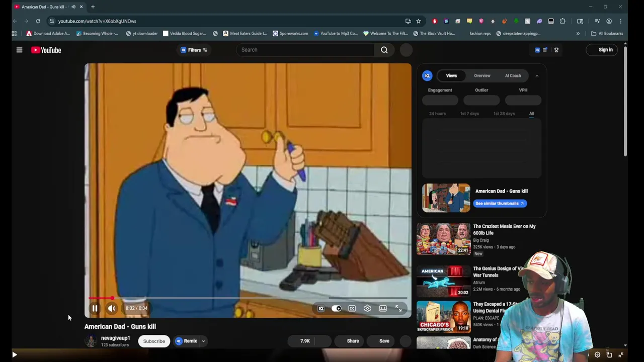Click the magnifier search button
The image size is (644, 362).
[384, 50]
